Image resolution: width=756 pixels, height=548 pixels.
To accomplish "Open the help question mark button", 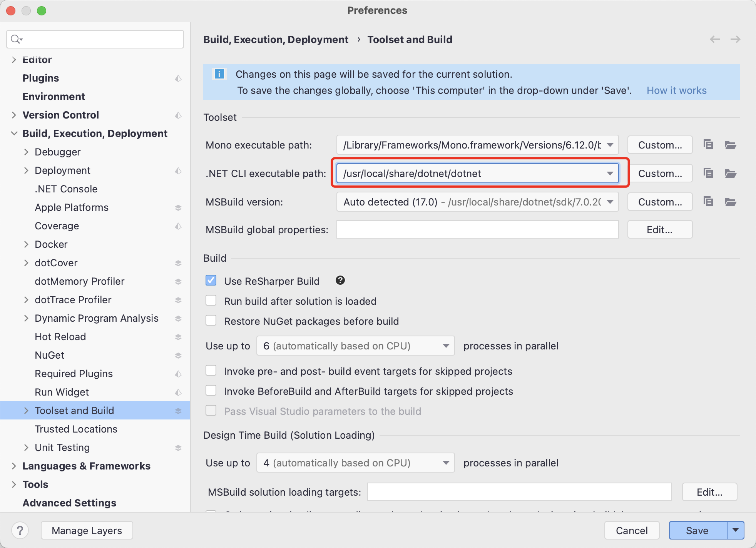I will (x=20, y=530).
